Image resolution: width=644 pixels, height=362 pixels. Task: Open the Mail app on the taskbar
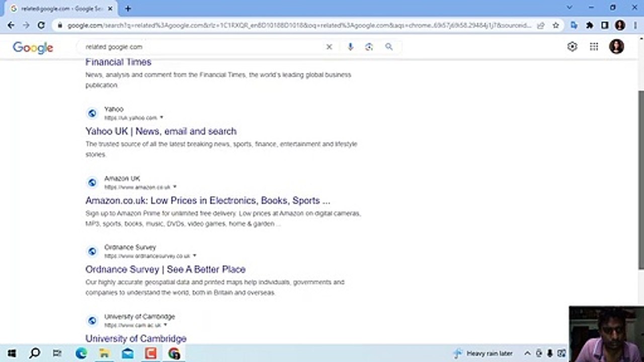pos(128,353)
